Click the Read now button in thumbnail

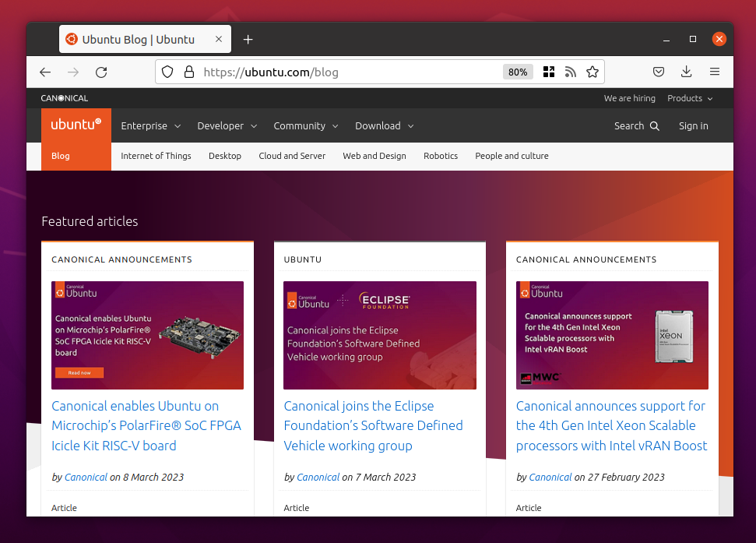pos(79,372)
